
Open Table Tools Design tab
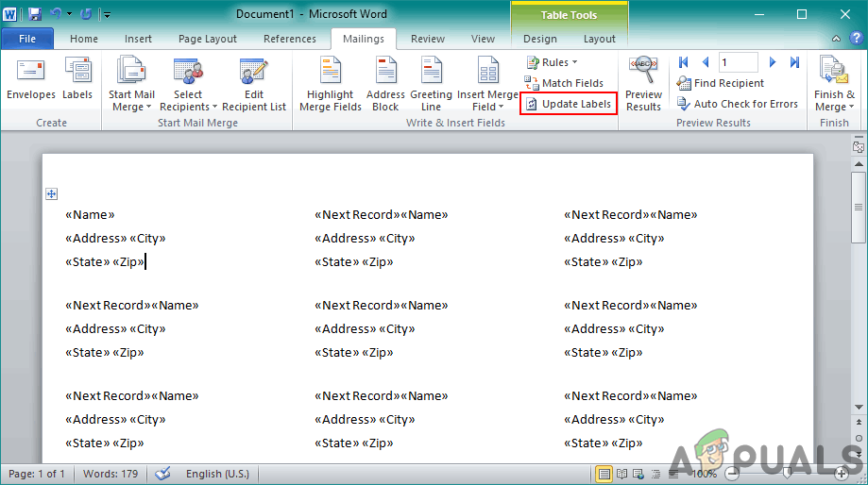pyautogui.click(x=539, y=39)
